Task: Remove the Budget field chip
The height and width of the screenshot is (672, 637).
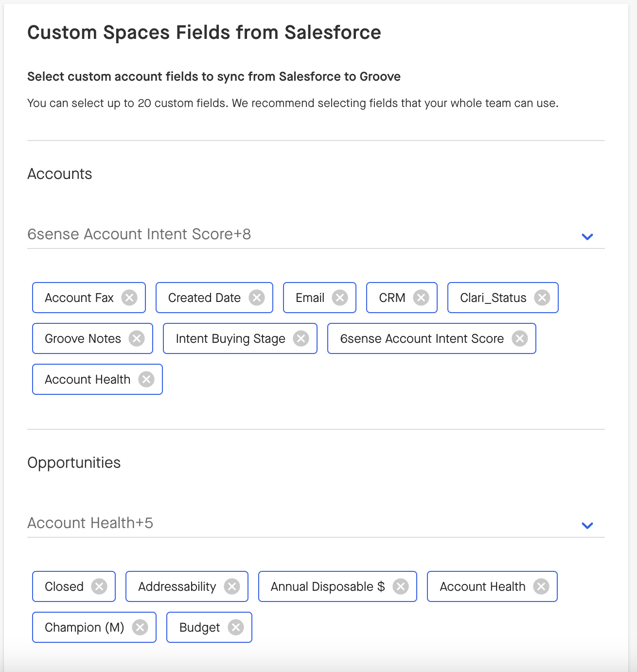Action: (x=236, y=627)
